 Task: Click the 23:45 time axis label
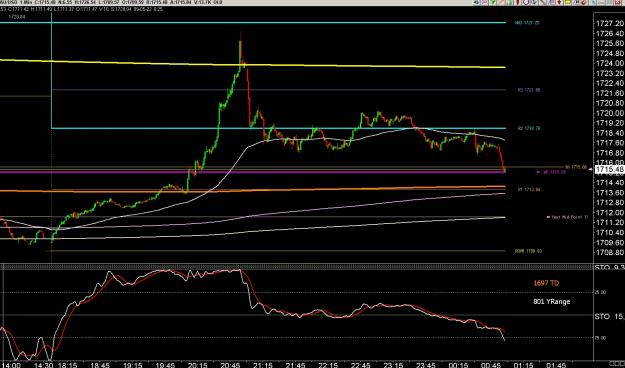coord(425,365)
